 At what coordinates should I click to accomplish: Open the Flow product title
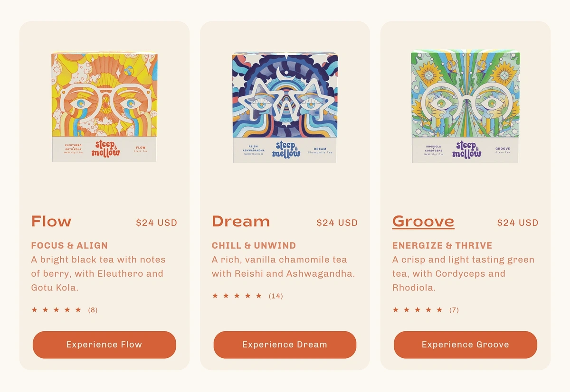(51, 222)
